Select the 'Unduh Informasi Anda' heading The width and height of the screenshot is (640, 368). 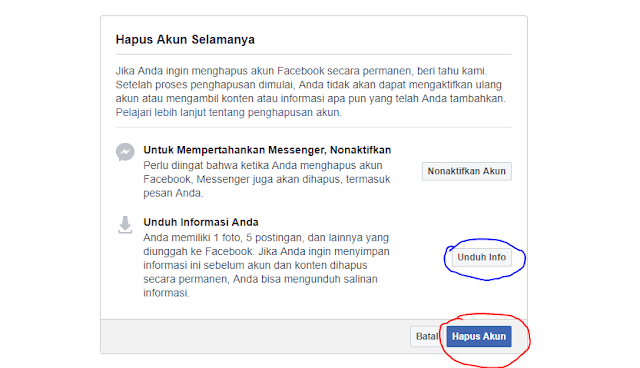click(x=201, y=222)
